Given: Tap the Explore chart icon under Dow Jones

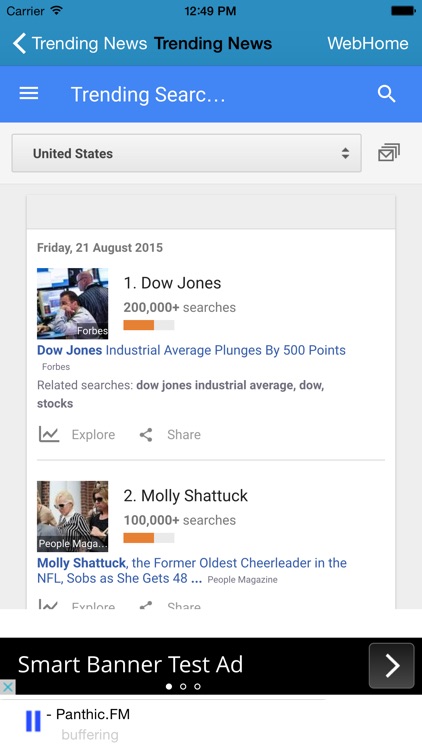Looking at the screenshot, I should point(49,434).
